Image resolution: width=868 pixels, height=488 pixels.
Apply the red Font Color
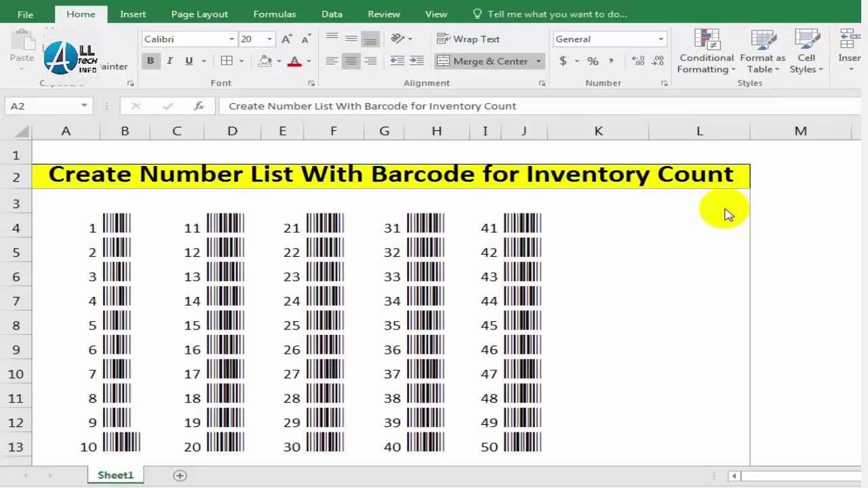coord(294,61)
